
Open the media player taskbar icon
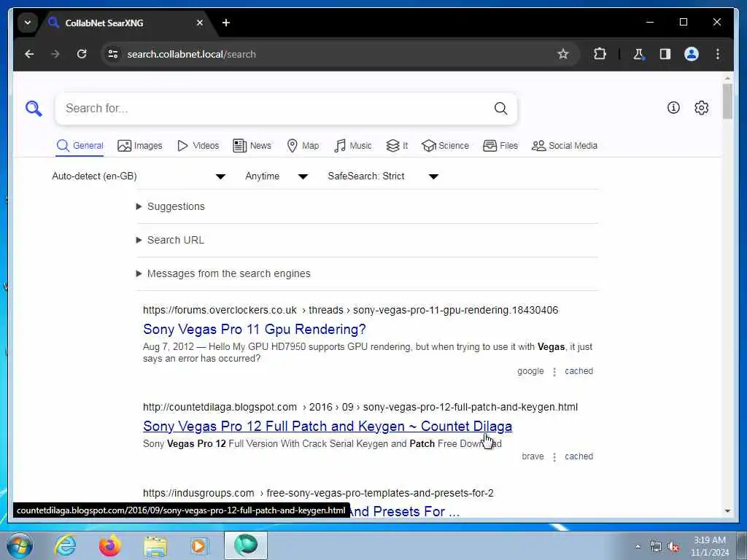pyautogui.click(x=199, y=545)
